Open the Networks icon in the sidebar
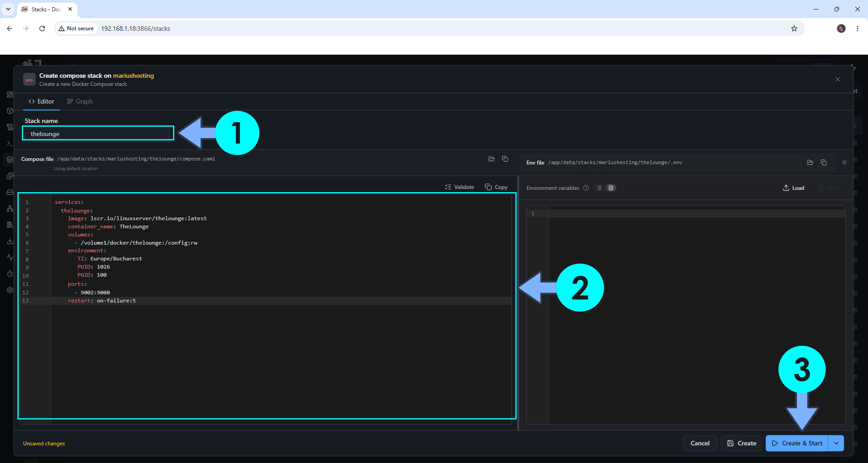This screenshot has width=868, height=463. [x=10, y=208]
